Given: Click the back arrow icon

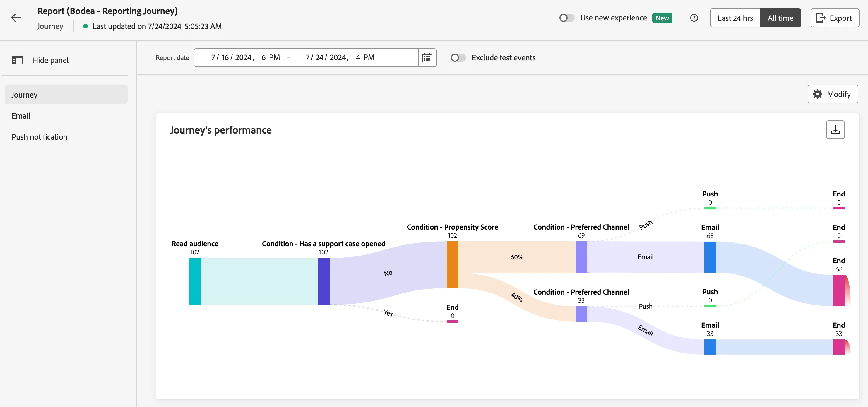Looking at the screenshot, I should pyautogui.click(x=16, y=18).
